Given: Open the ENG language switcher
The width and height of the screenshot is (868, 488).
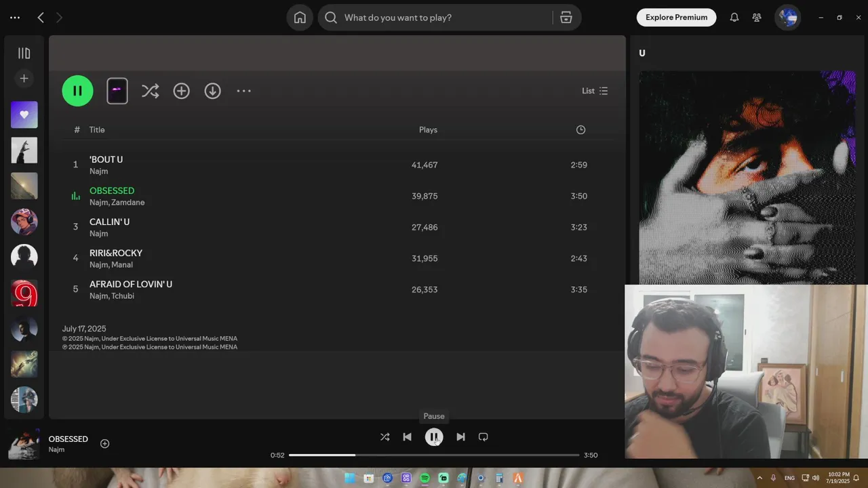Looking at the screenshot, I should click(x=789, y=478).
